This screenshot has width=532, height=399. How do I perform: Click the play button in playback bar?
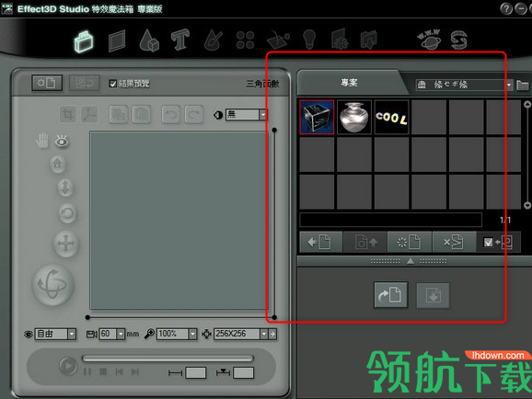[68, 366]
